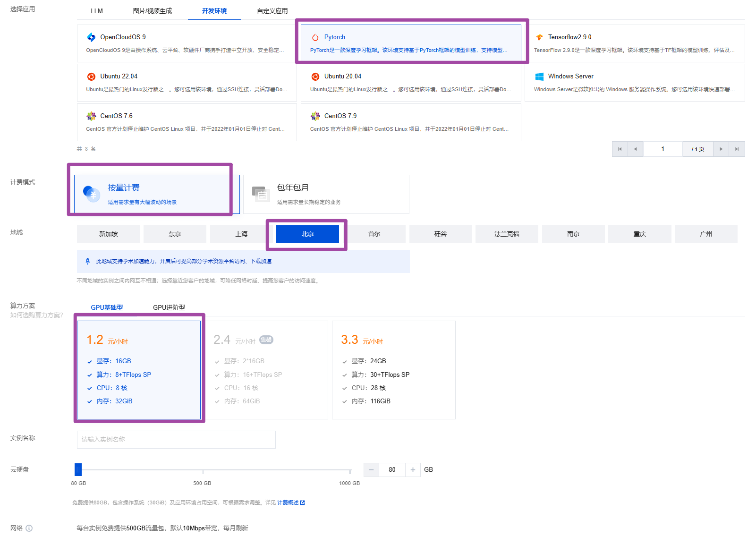Click the sold-out 2.4 元/小时 plan card
Viewport: 756px width, 545px height.
(266, 370)
